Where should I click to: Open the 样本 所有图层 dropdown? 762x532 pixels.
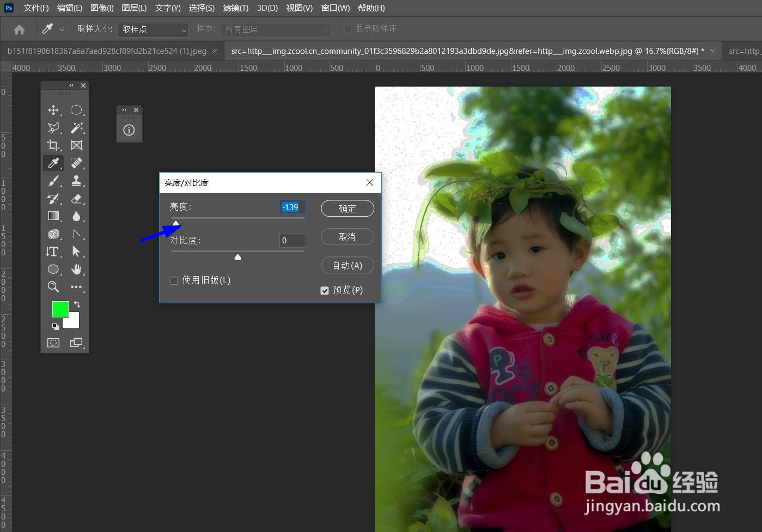click(x=276, y=29)
